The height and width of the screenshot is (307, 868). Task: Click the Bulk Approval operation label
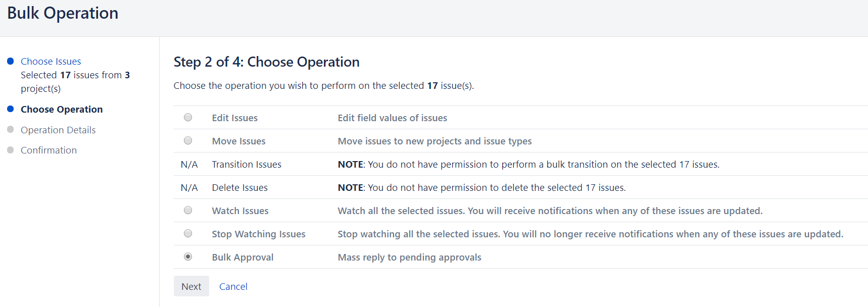coord(243,257)
